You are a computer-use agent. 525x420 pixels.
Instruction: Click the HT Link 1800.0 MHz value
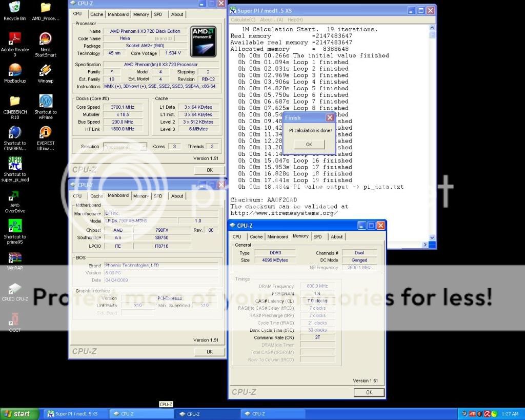(x=123, y=129)
